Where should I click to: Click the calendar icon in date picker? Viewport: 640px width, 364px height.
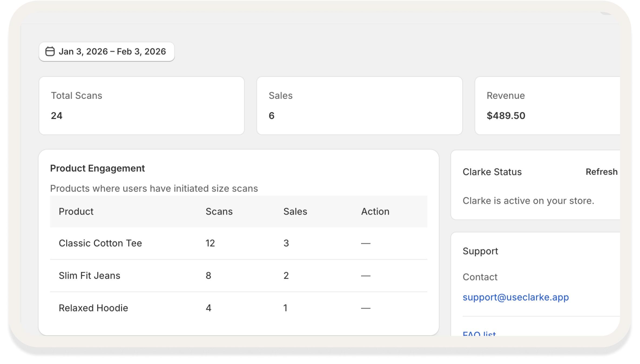pos(50,52)
